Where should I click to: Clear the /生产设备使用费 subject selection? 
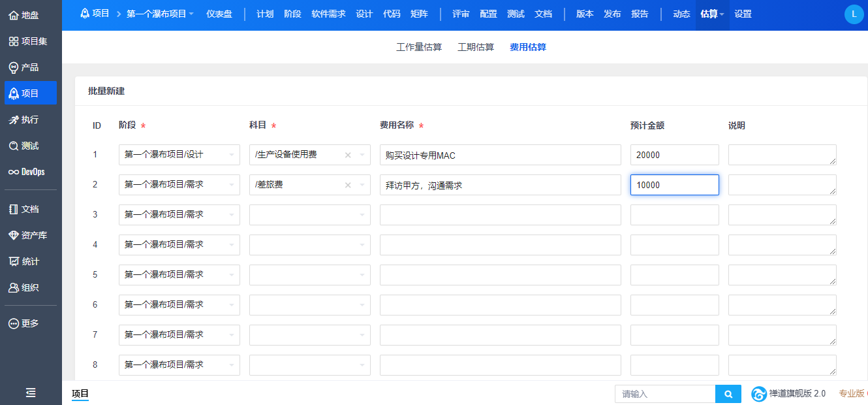(348, 155)
